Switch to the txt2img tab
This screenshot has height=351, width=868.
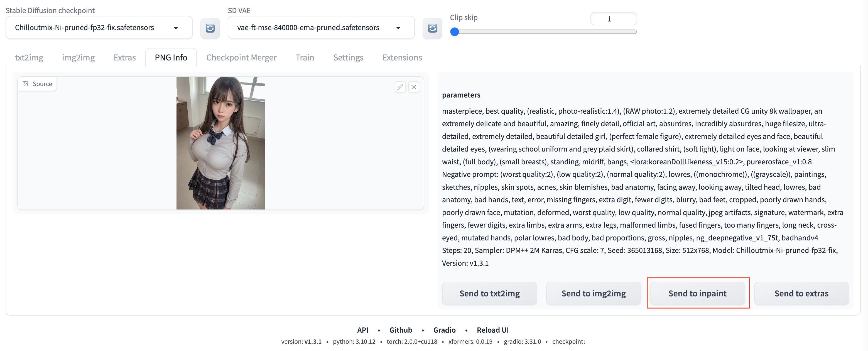(29, 57)
